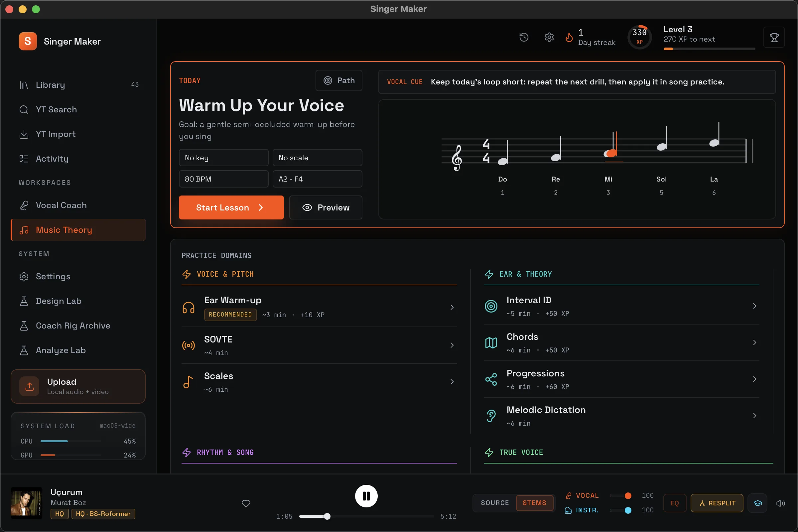Click the INSTR. volume slider handle
Viewport: 798px width, 532px height.
click(x=628, y=510)
